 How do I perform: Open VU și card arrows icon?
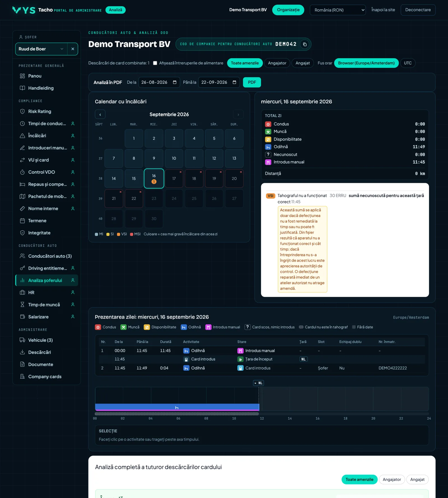point(22,160)
